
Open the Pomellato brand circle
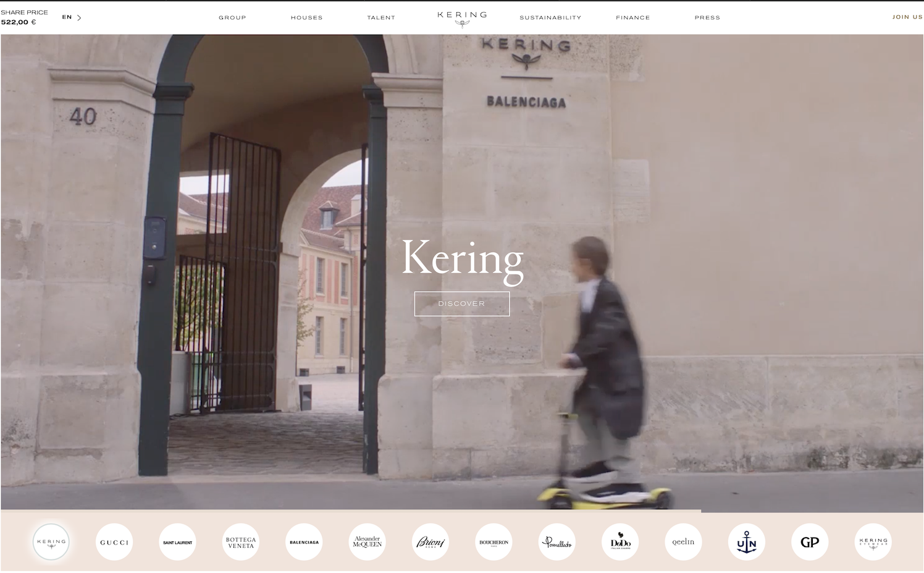pos(557,542)
